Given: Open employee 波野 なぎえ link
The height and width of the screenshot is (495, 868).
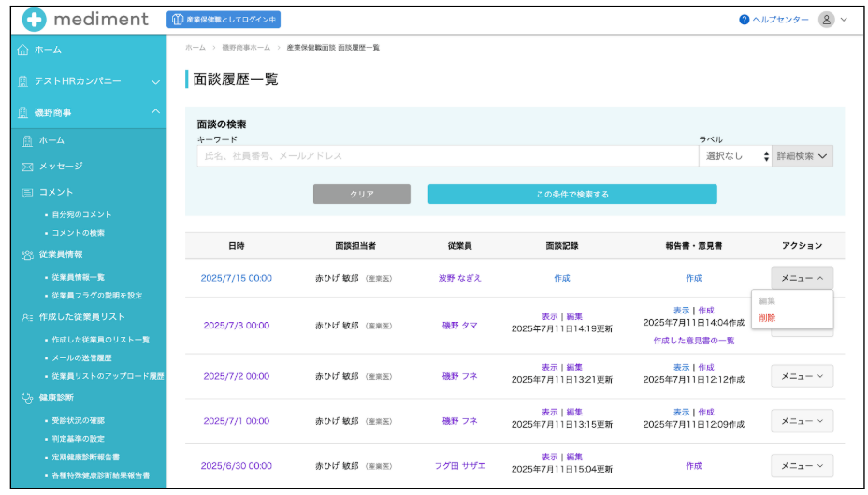Looking at the screenshot, I should [x=459, y=278].
